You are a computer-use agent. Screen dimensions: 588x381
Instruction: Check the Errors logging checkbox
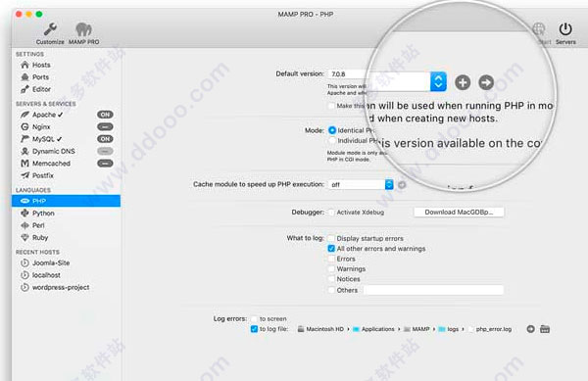(x=331, y=259)
